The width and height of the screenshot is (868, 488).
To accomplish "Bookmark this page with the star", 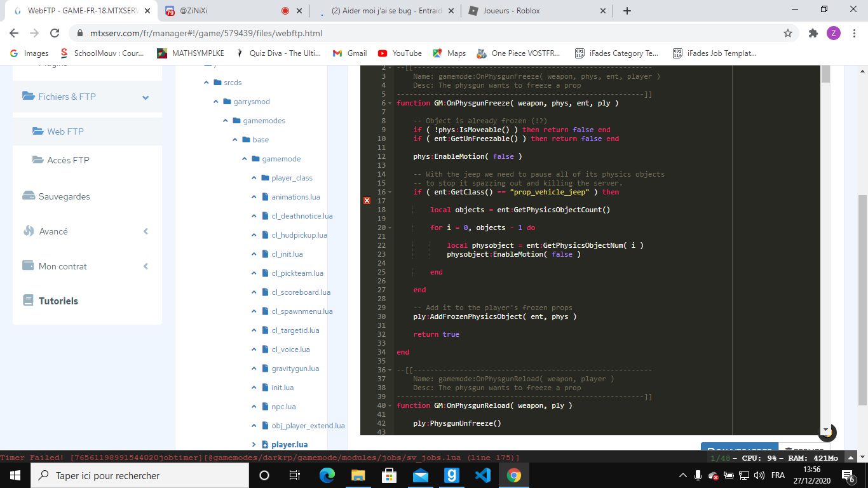I will (788, 33).
